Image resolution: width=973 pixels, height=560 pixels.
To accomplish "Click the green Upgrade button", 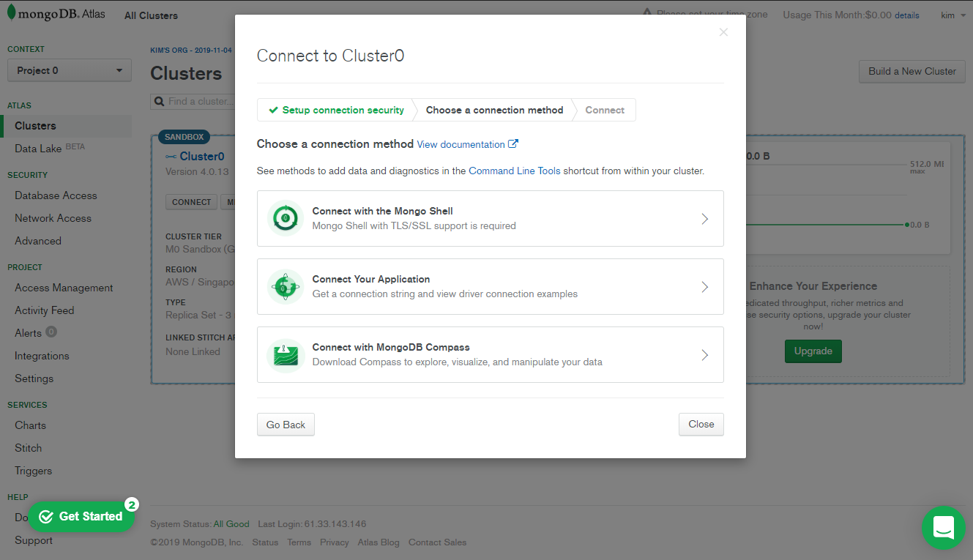I will tap(813, 351).
